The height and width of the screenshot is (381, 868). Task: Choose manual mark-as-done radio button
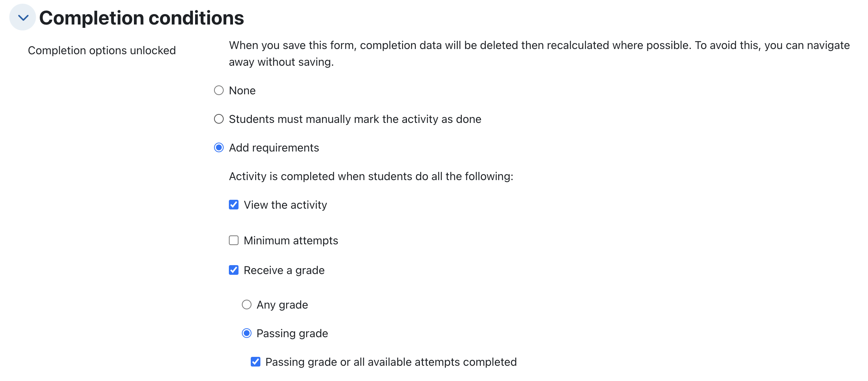(x=219, y=119)
